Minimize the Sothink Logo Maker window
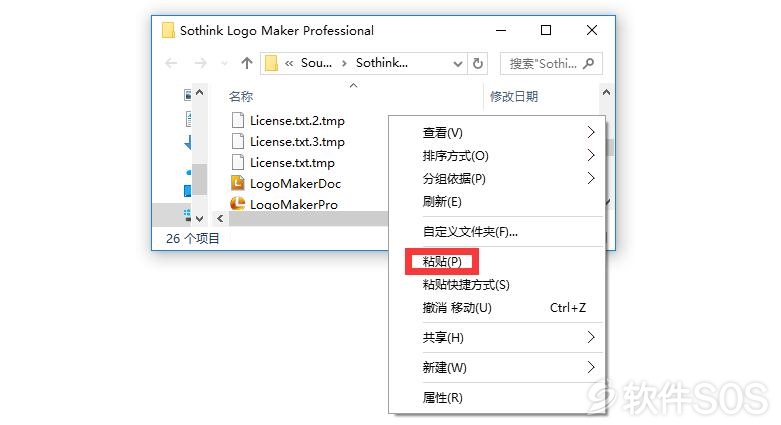781x425 pixels. pos(501,30)
